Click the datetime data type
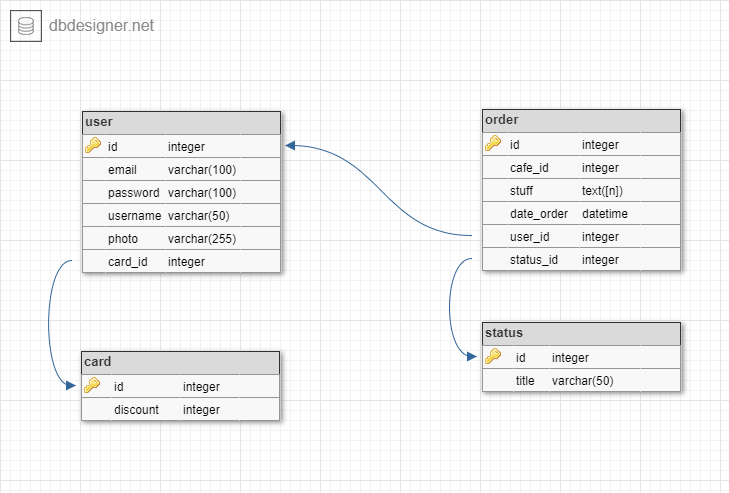 [604, 213]
